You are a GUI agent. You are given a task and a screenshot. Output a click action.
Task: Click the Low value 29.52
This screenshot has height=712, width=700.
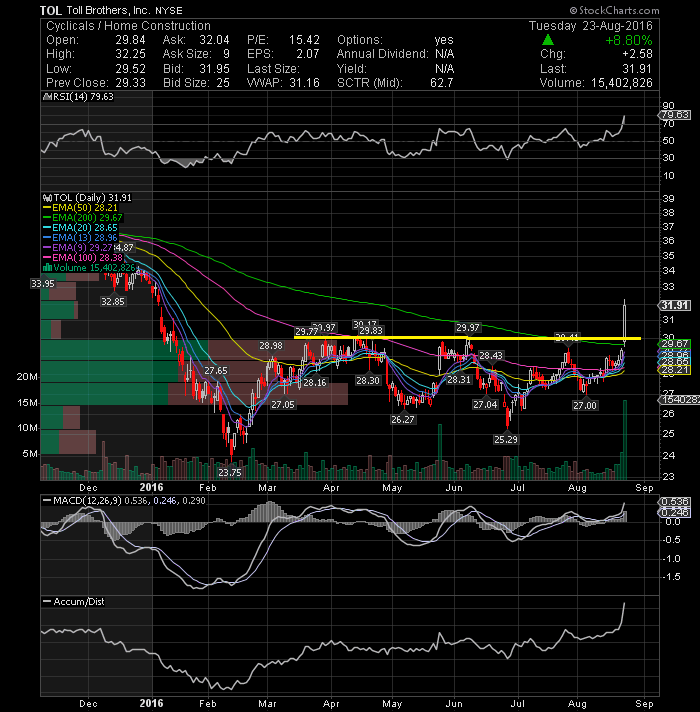click(x=130, y=69)
